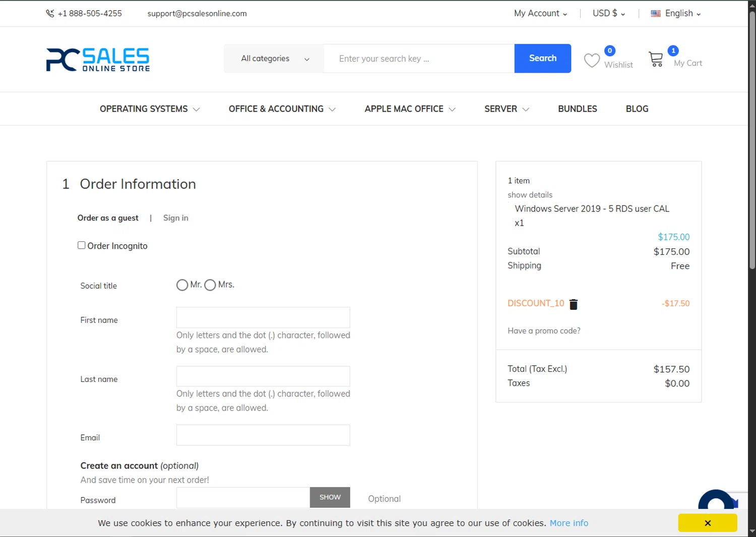756x537 pixels.
Task: Focus the Email field
Action: [x=263, y=435]
